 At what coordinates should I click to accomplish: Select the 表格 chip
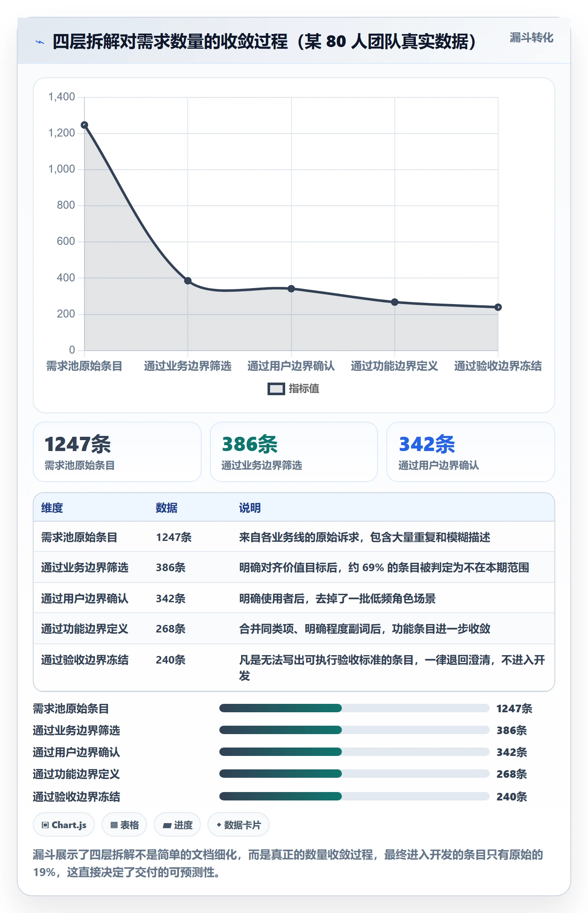click(x=124, y=825)
